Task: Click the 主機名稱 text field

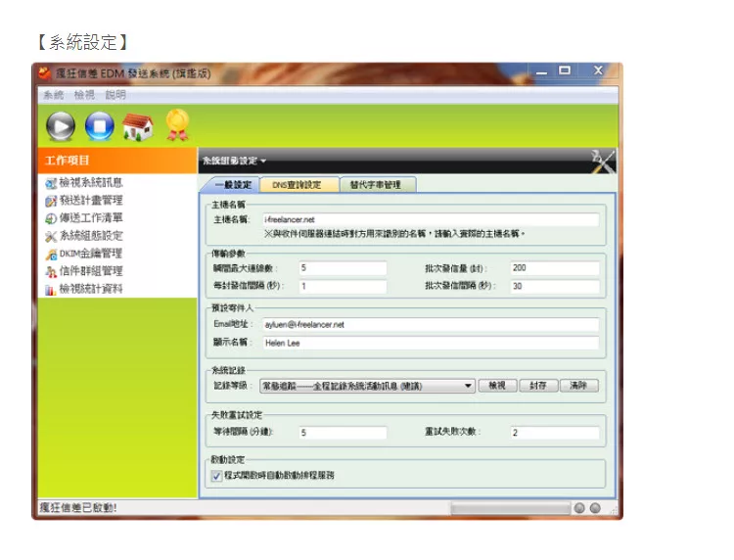Action: tap(430, 220)
